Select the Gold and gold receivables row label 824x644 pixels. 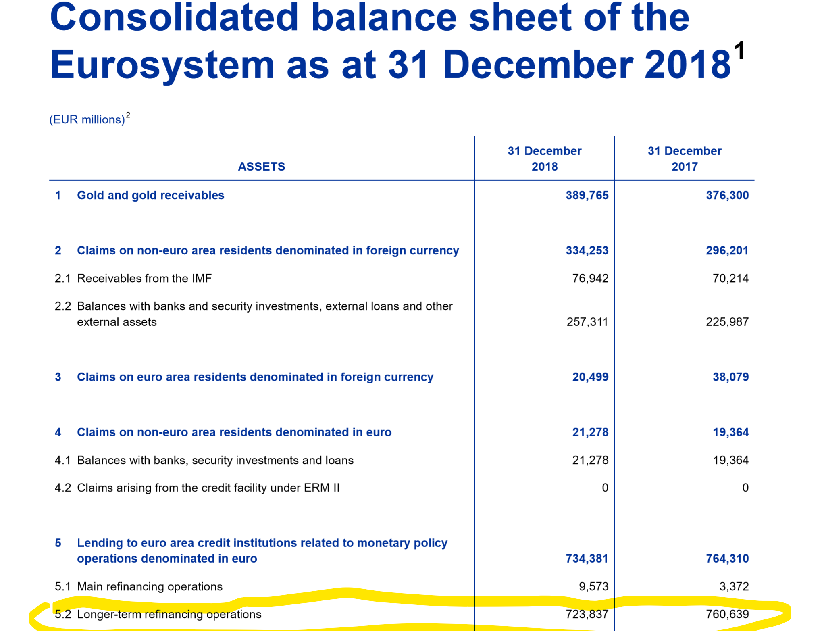click(x=150, y=196)
